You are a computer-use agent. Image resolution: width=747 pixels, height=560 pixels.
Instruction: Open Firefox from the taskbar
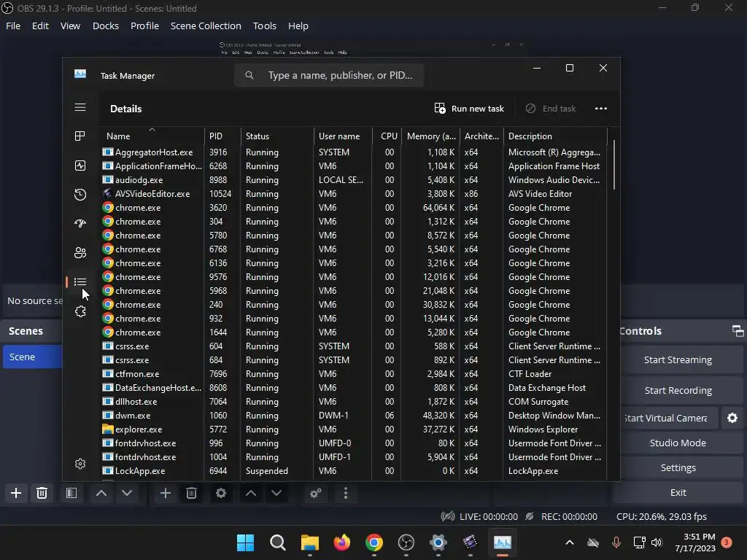click(x=342, y=542)
